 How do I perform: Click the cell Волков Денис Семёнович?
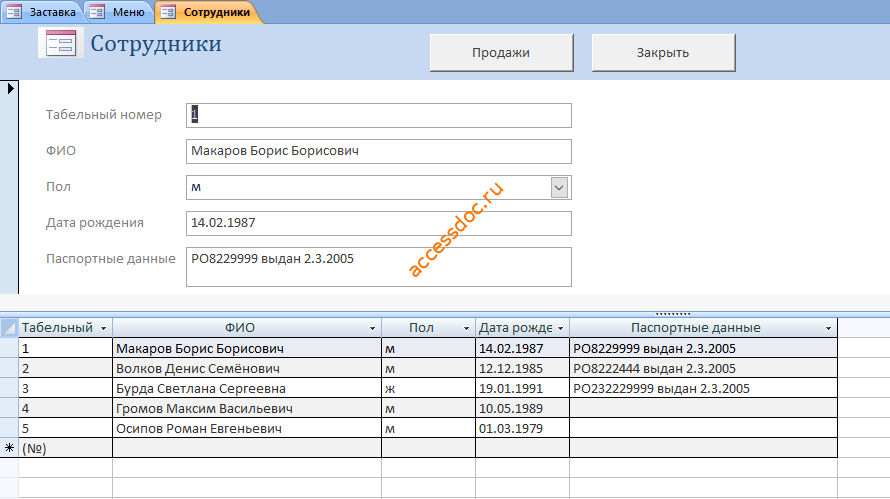[x=247, y=368]
